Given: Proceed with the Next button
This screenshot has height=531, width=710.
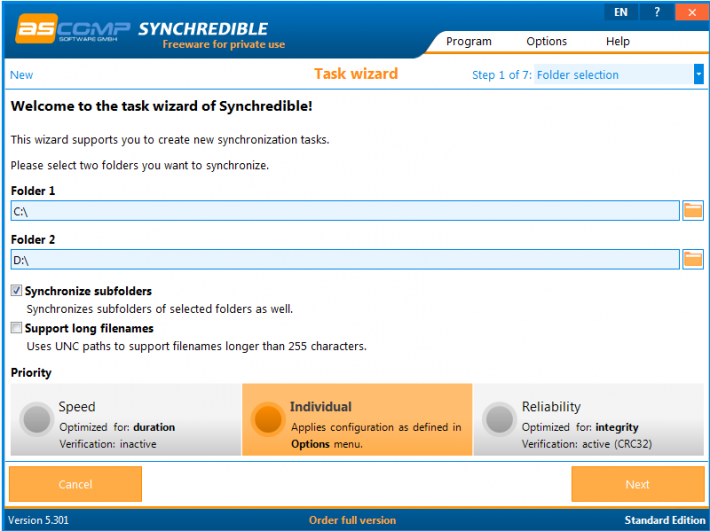Looking at the screenshot, I should click(638, 484).
